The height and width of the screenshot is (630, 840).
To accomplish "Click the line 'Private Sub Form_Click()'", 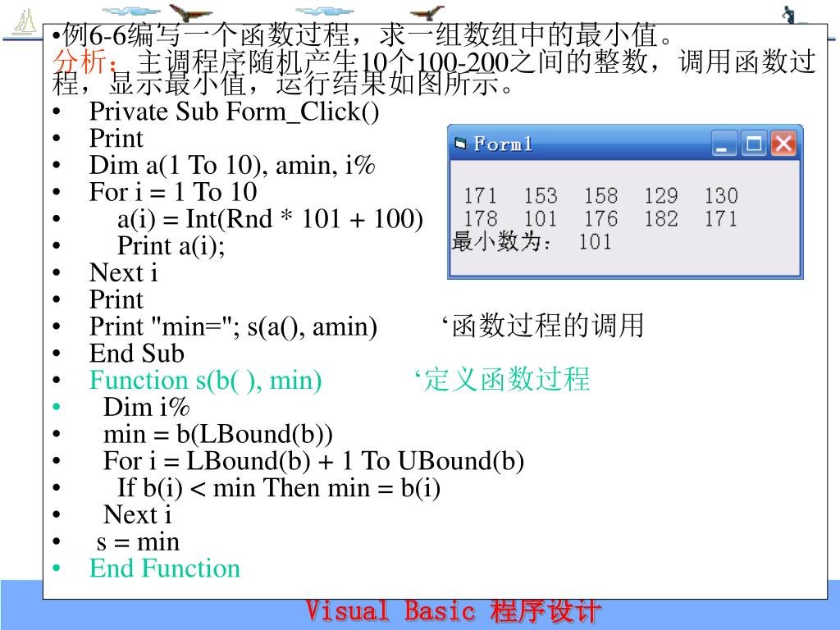I will coord(234,112).
